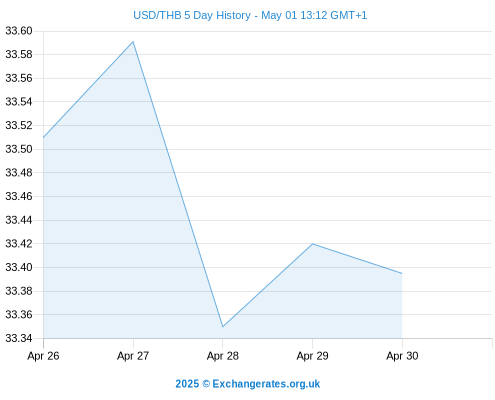Screen dimensions: 495x400
Task: Click the Apr 30 x-axis label
Action: click(402, 356)
